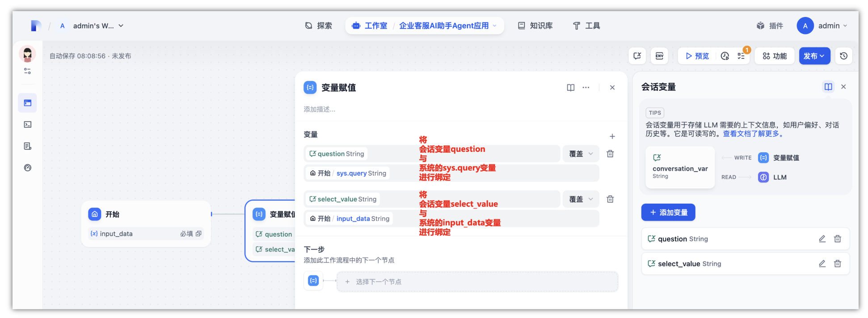Viewport: 868px width, 318px height.
Task: Open the API access terminal icon
Action: (x=28, y=125)
